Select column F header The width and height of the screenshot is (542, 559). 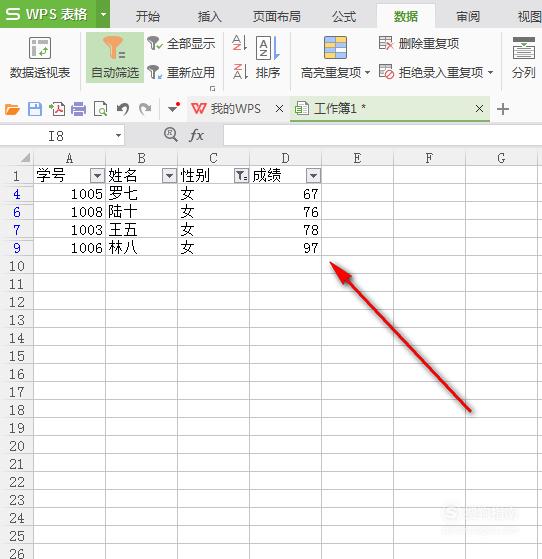(429, 158)
